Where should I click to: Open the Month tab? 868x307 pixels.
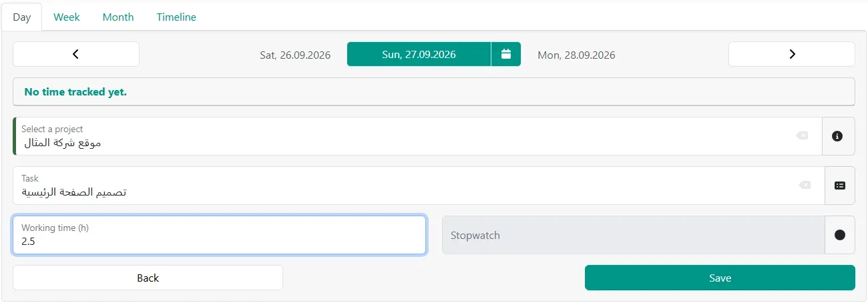click(118, 17)
